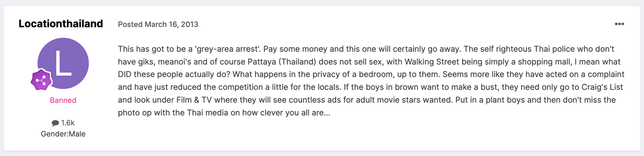Click the speech bubble post count icon
The image size is (644, 156).
[x=55, y=123]
